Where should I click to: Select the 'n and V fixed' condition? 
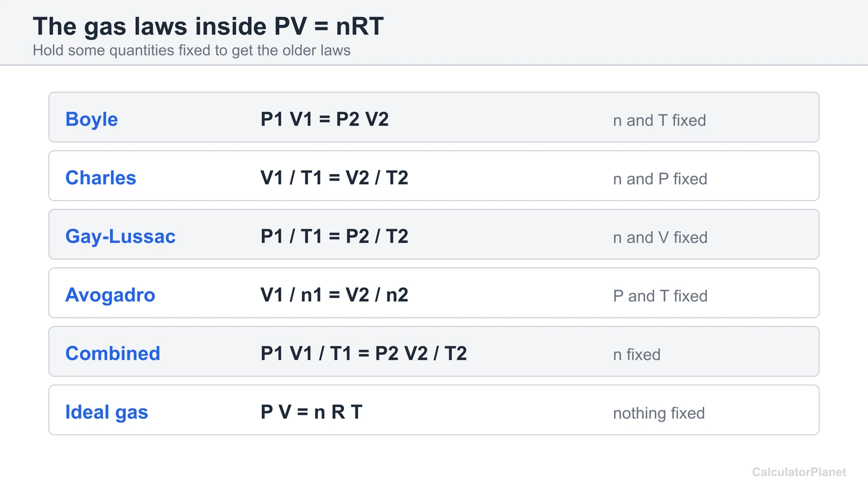click(660, 237)
